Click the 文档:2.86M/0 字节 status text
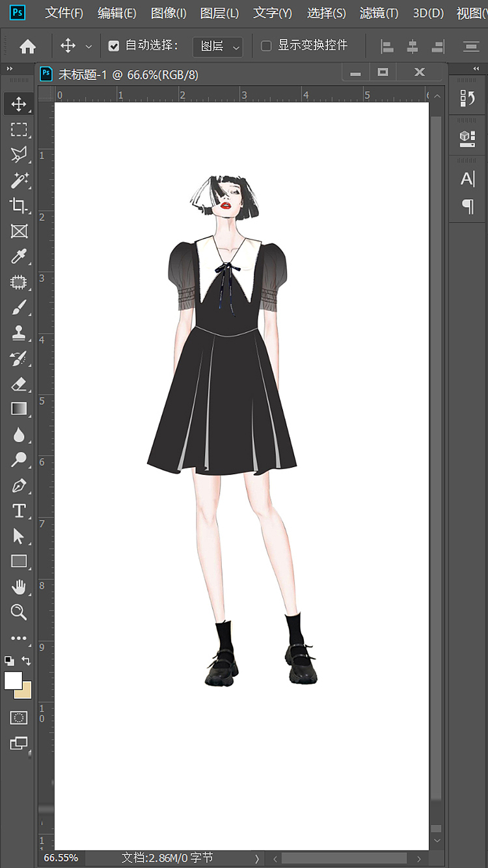The image size is (488, 868). click(x=167, y=858)
